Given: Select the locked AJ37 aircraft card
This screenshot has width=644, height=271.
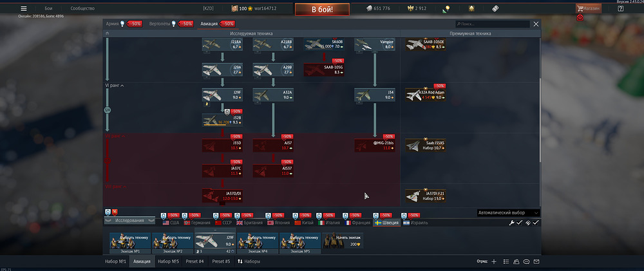Looking at the screenshot, I should click(x=273, y=145).
